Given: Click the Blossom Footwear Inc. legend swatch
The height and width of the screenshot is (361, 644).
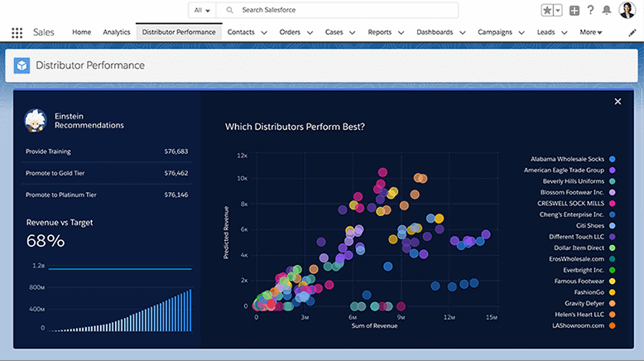Looking at the screenshot, I should (x=612, y=192).
